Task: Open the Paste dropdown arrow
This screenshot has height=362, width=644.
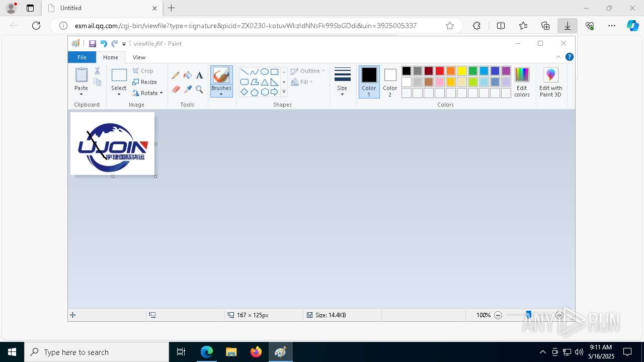Action: pos(81,94)
